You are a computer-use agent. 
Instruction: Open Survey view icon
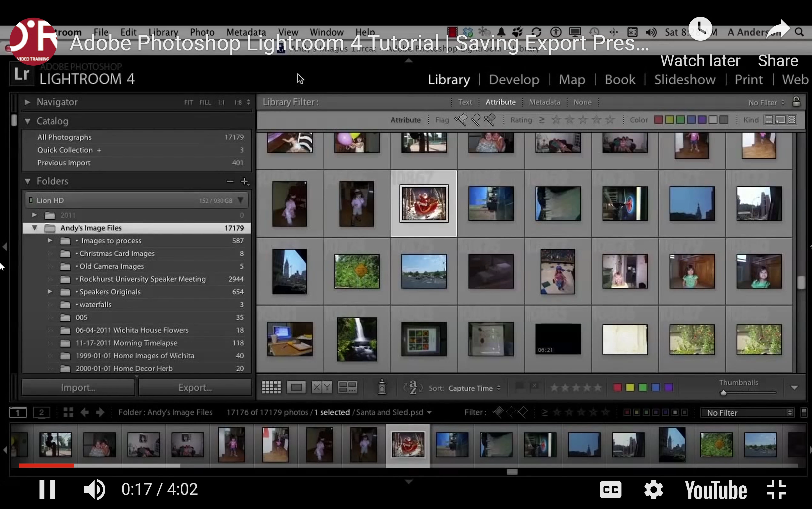coord(348,387)
